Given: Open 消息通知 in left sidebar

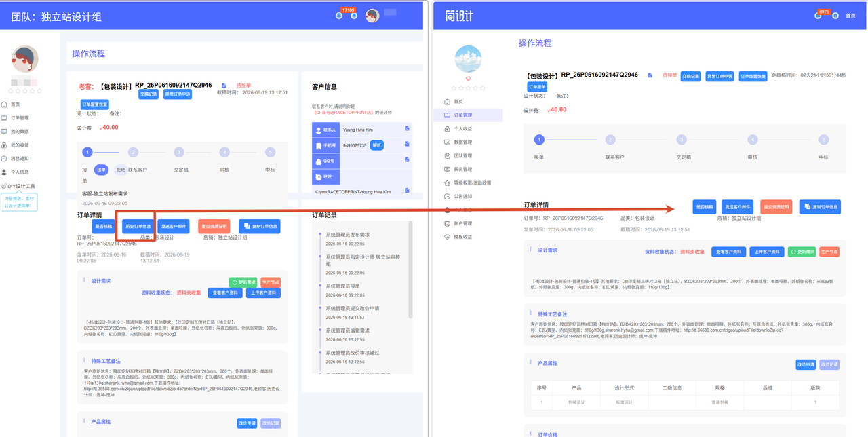Looking at the screenshot, I should tap(15, 159).
